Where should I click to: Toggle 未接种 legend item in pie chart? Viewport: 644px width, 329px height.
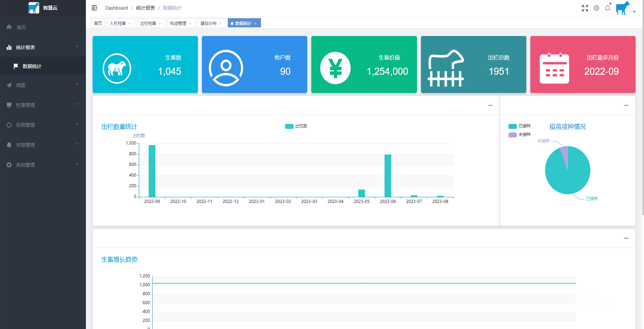(x=519, y=135)
